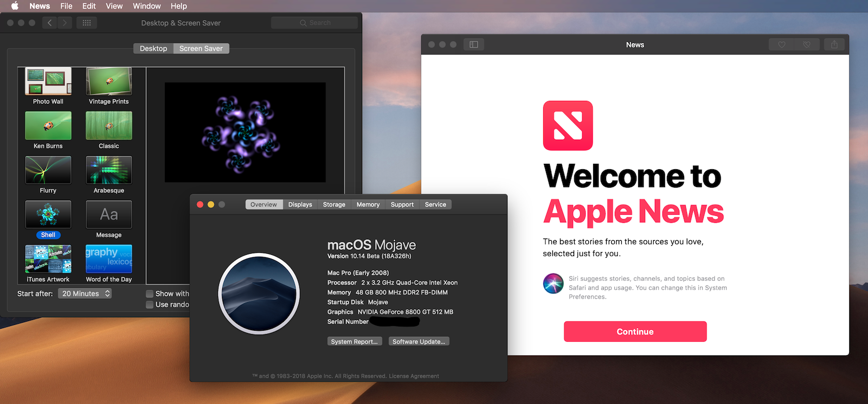Open the Start after 20 Minutes dropdown
868x404 pixels.
coord(85,293)
